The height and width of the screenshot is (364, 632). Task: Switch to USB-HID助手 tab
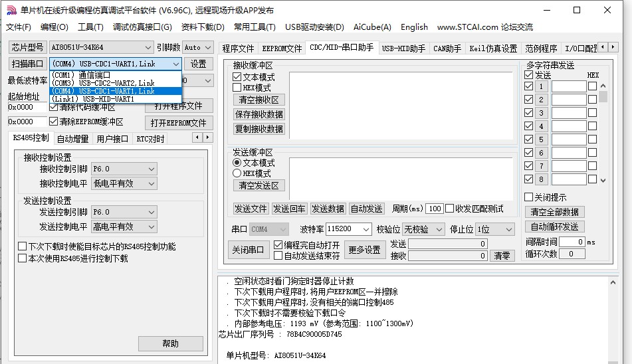pyautogui.click(x=403, y=48)
